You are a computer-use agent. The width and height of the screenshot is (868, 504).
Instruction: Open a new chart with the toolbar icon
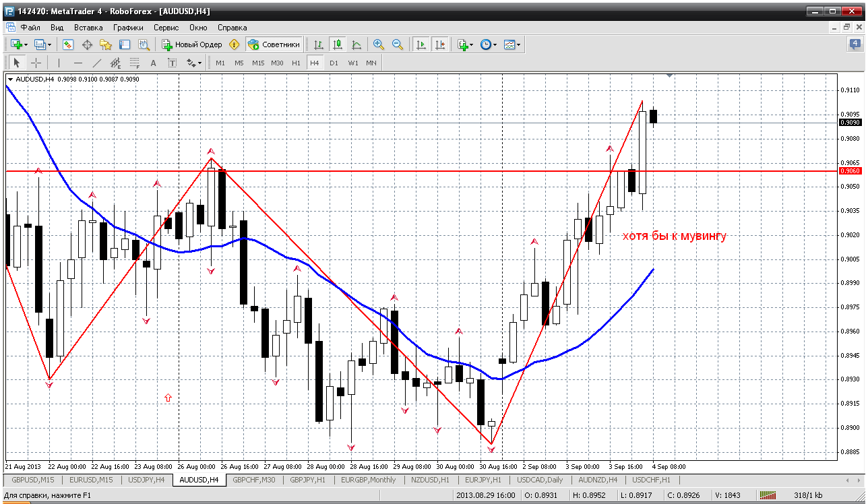coord(16,44)
